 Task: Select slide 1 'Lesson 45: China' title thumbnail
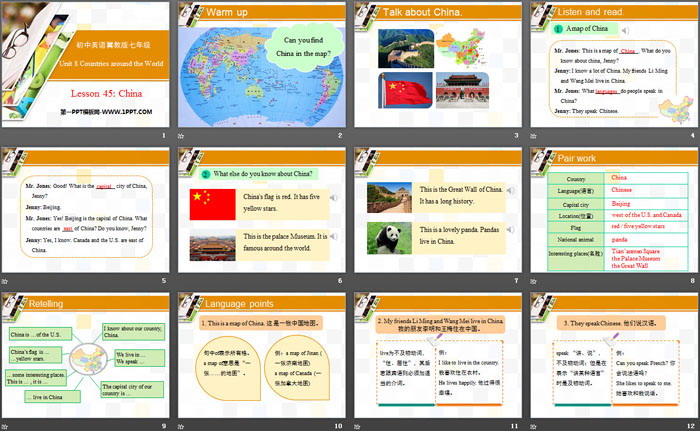[86, 65]
